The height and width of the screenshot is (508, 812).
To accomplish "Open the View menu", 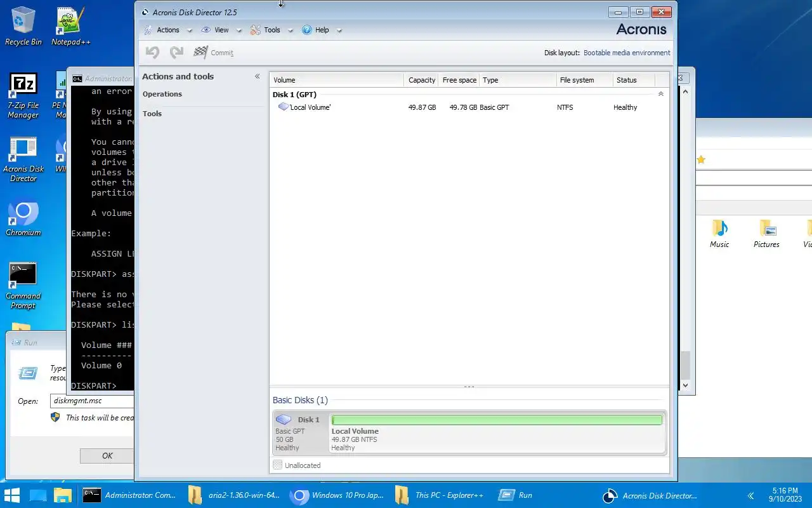I will (221, 30).
